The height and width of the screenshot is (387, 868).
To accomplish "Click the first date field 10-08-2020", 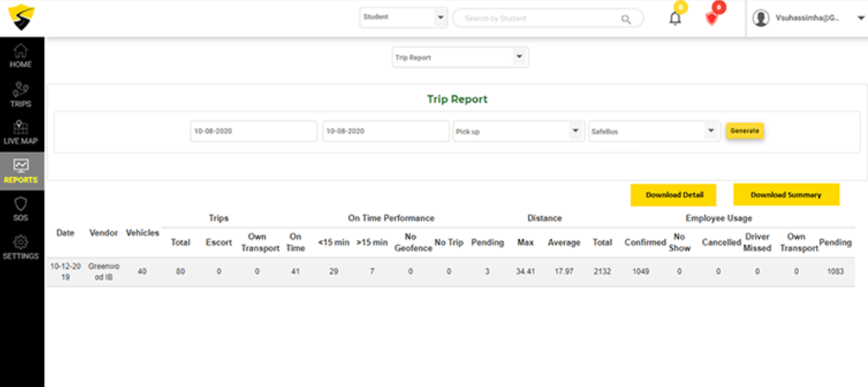I will pos(254,131).
